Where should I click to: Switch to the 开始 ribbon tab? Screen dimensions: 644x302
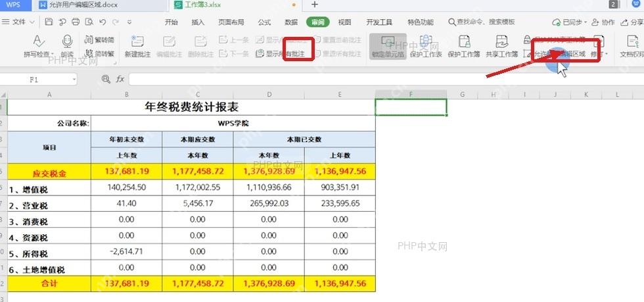pyautogui.click(x=172, y=22)
